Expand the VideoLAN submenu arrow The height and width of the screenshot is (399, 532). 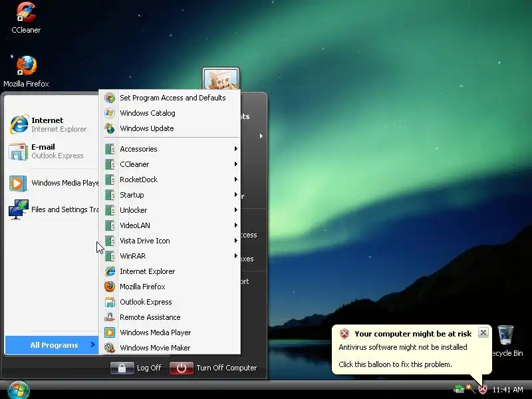coord(235,225)
